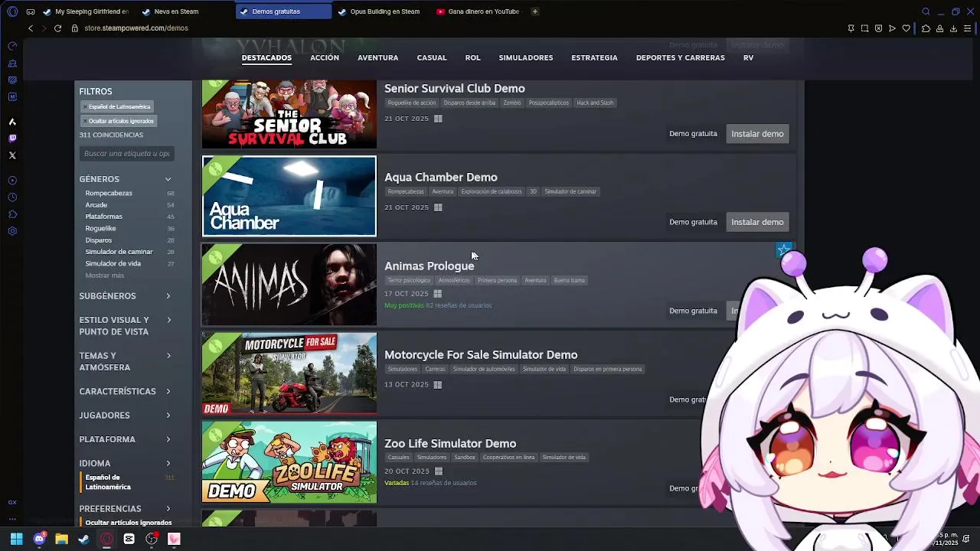The height and width of the screenshot is (551, 980).
Task: Expand the Subgéneros filter section
Action: pos(126,296)
